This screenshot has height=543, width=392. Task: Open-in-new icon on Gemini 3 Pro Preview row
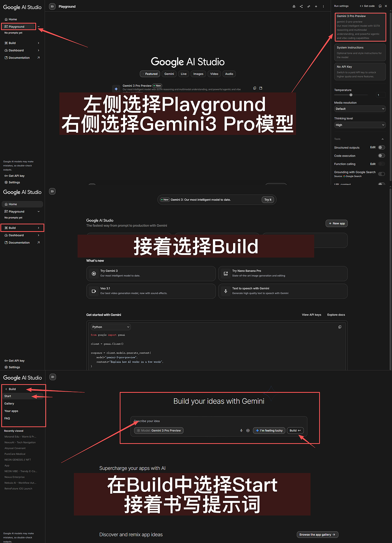261,88
